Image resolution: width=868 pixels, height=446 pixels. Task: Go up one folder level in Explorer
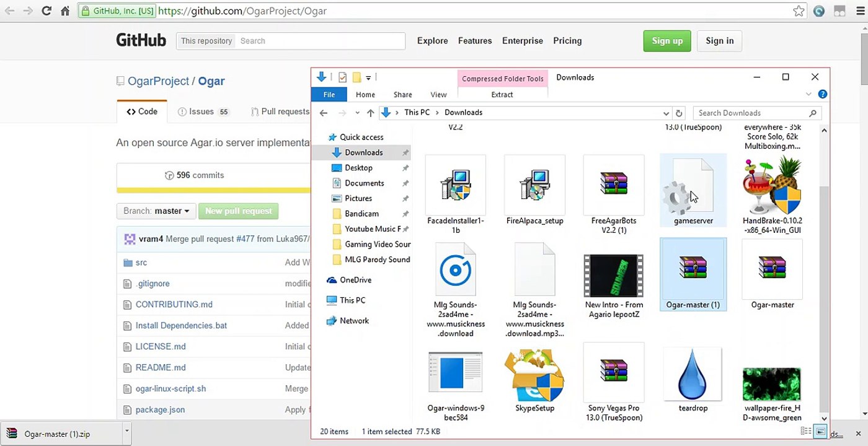coord(371,113)
